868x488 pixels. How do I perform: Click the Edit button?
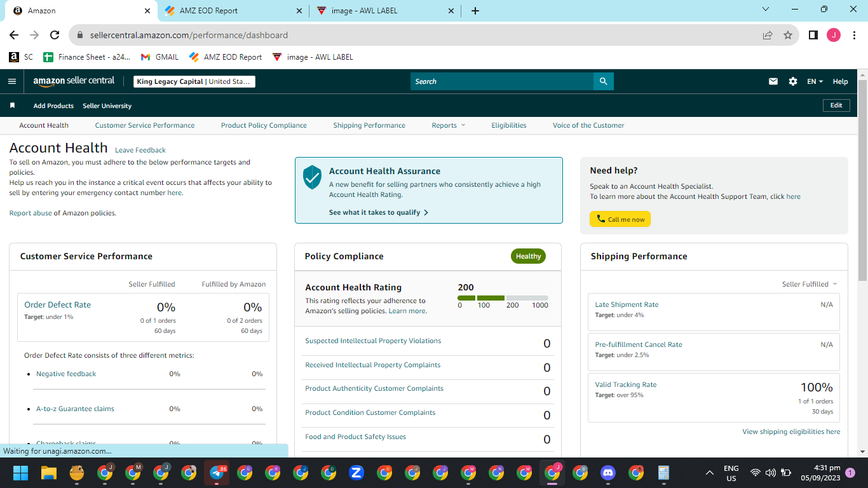[836, 105]
